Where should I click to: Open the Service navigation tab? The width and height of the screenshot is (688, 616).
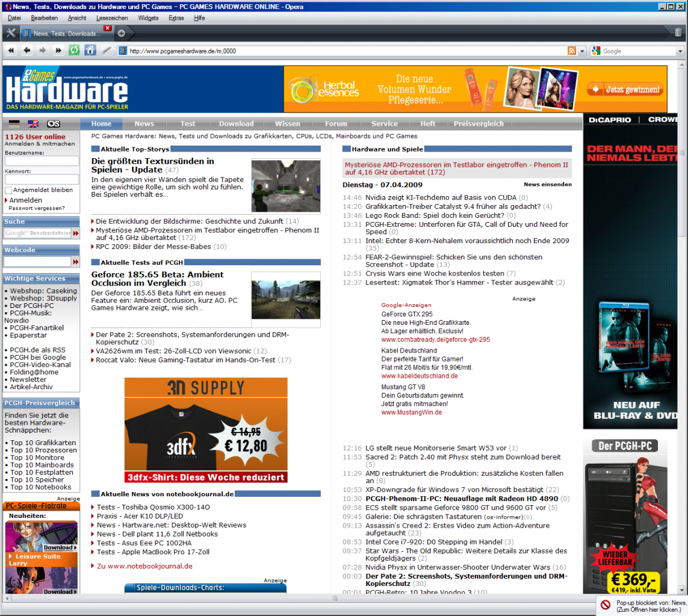click(385, 124)
